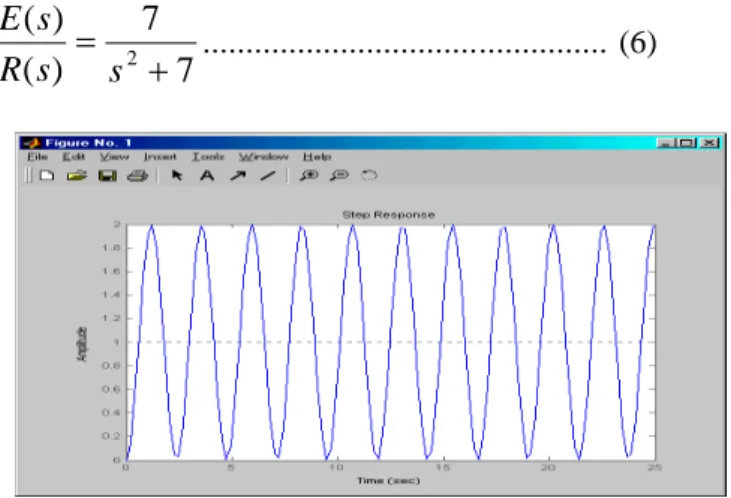The image size is (731, 498).
Task: Open the Window menu
Action: pos(264,157)
